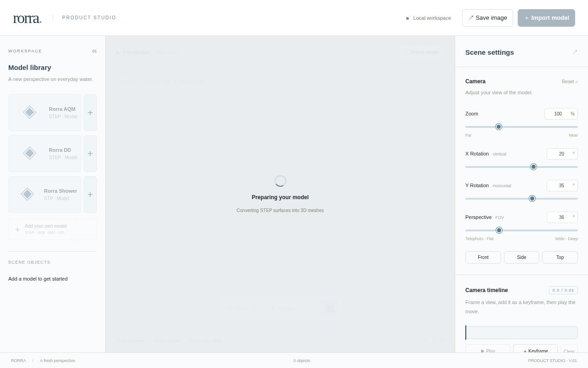Screen dimensions: 588x368
Task: Click the loading spinner in the viewport
Action: click(280, 181)
